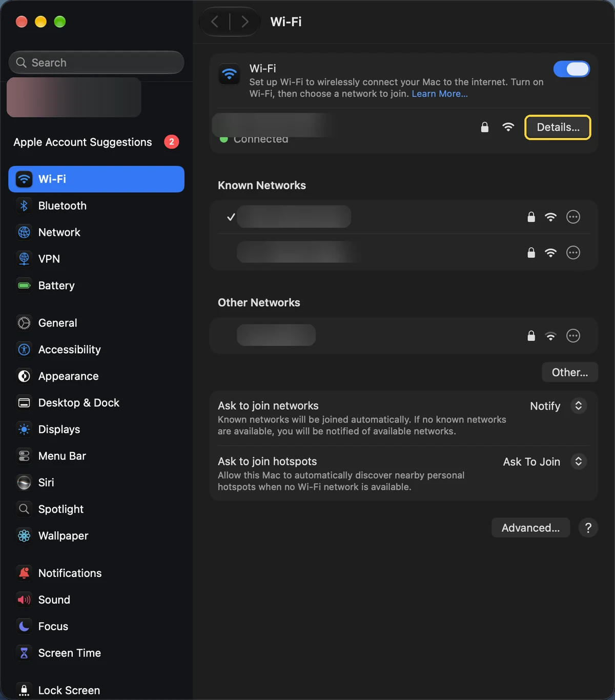Click the large Wi-Fi icon in header panel
This screenshot has width=615, height=700.
click(x=230, y=74)
